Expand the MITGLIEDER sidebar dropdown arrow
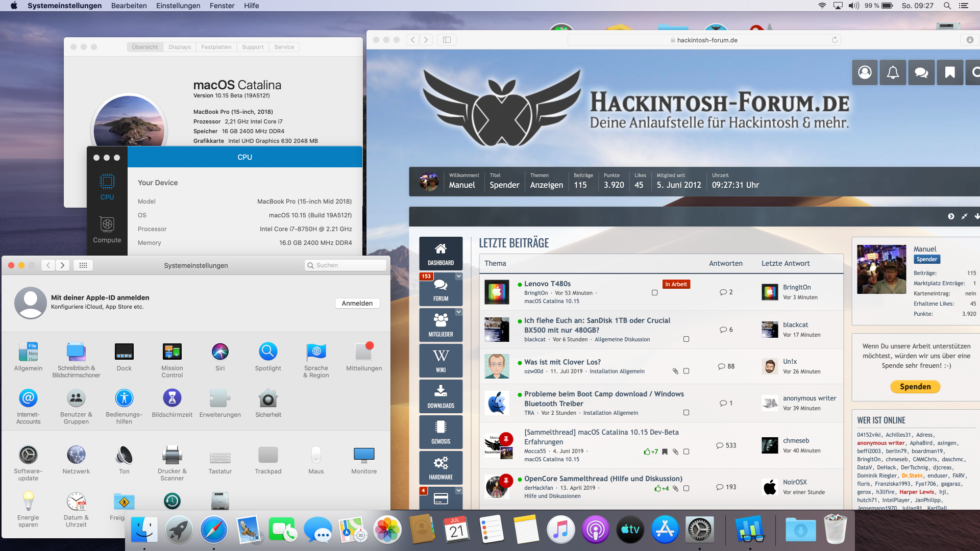 click(x=458, y=312)
